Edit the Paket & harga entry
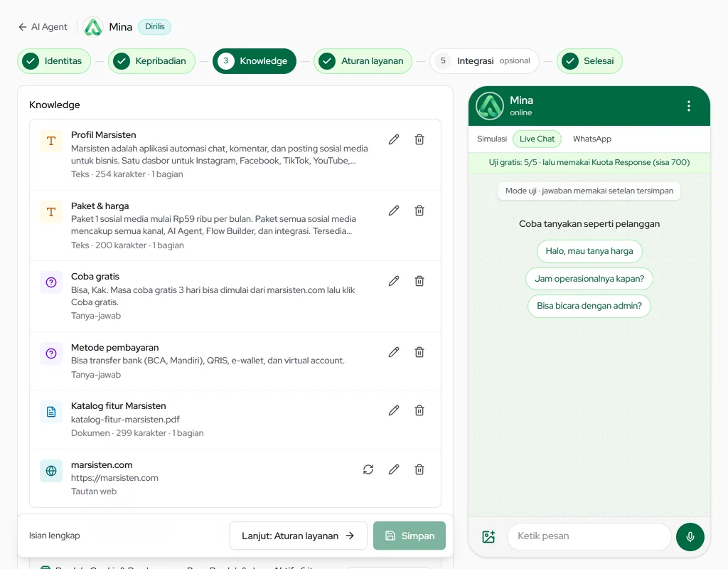This screenshot has width=728, height=569. tap(394, 211)
